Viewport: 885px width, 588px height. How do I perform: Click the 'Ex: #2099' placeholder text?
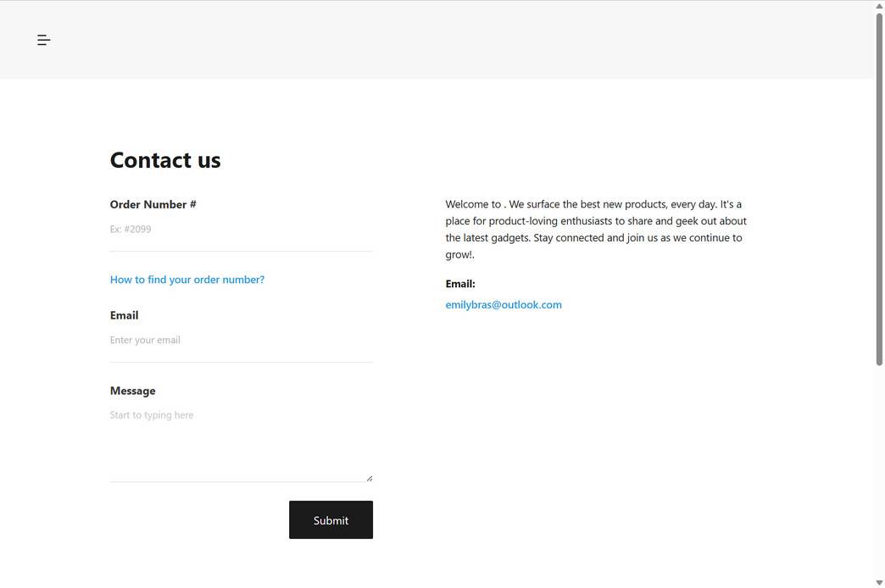coord(131,230)
